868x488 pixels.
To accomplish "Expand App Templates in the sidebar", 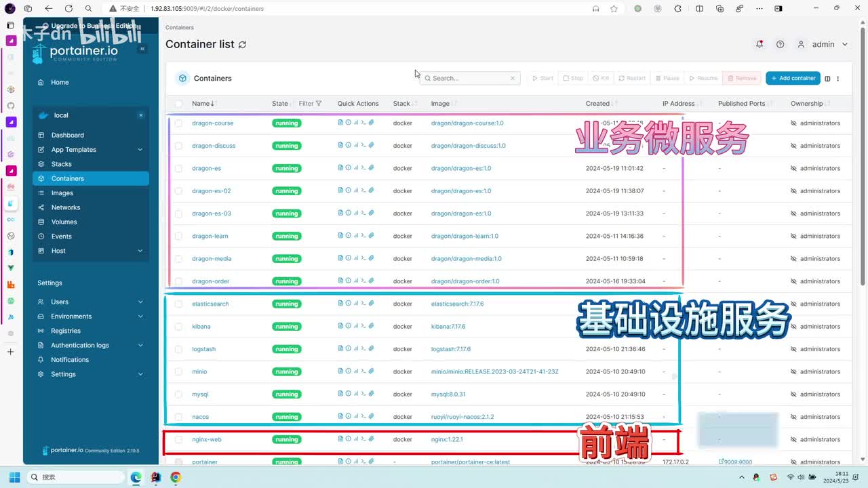I will tap(90, 150).
